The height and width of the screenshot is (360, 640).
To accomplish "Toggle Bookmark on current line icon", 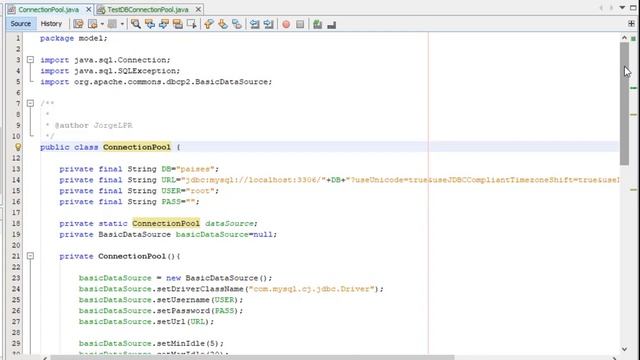I will (x=236, y=24).
